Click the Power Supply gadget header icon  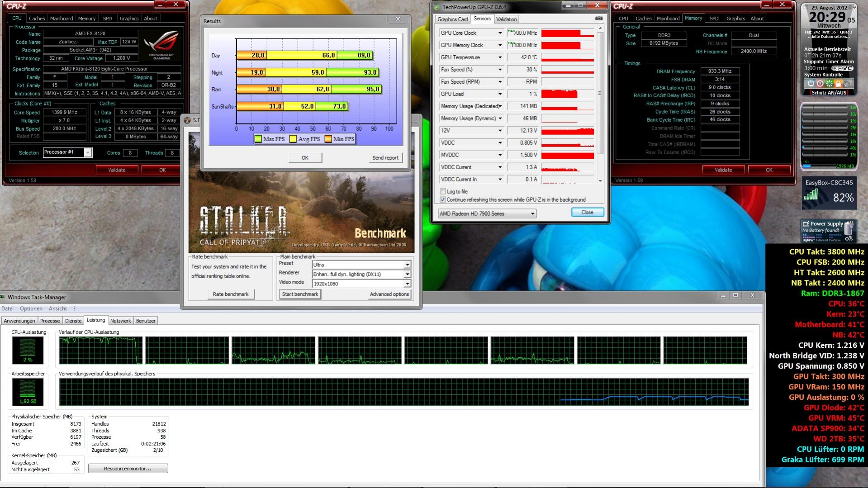click(x=806, y=224)
